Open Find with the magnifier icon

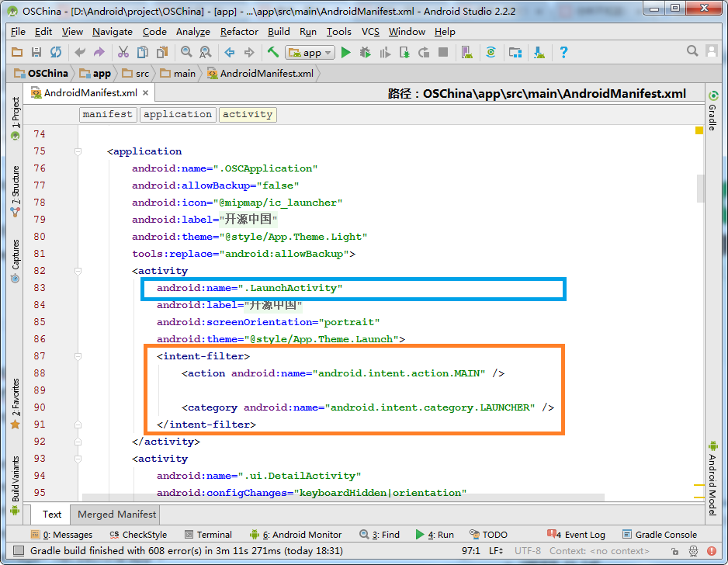tap(186, 53)
